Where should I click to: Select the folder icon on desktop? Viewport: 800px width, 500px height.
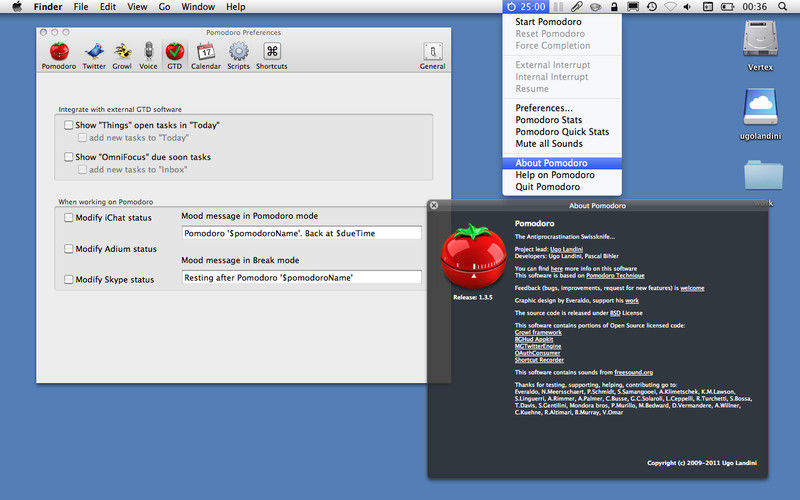[763, 176]
